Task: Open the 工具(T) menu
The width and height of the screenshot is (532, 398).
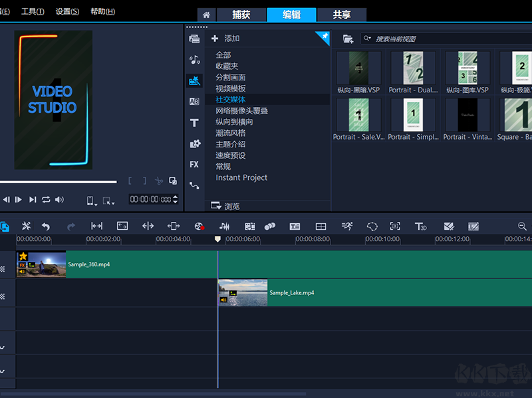Action: 33,12
